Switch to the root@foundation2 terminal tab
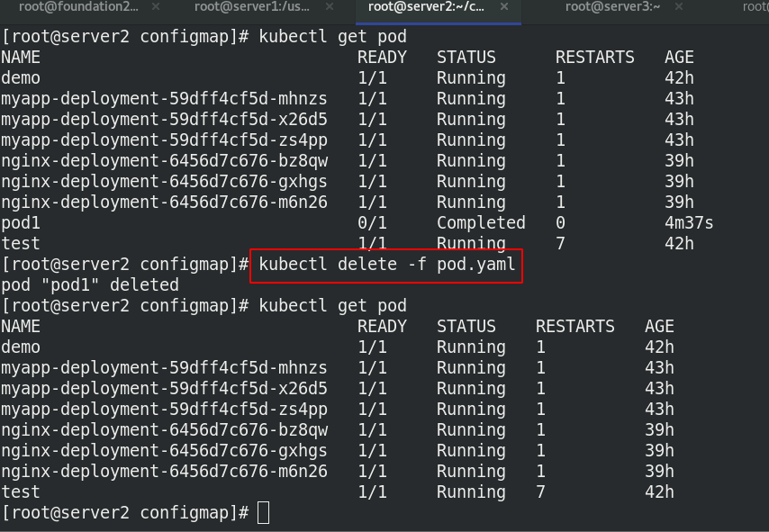 pyautogui.click(x=78, y=7)
